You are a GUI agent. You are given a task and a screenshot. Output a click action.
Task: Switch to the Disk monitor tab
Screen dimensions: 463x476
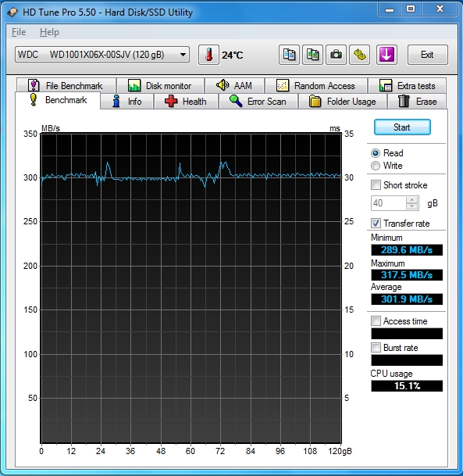(160, 86)
